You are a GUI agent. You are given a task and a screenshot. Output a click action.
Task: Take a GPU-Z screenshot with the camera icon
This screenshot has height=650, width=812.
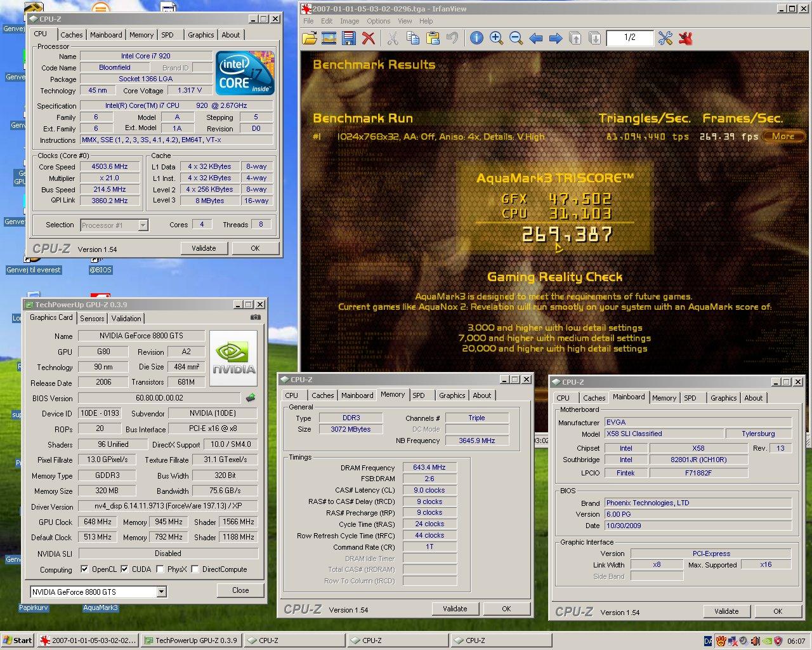pos(255,317)
